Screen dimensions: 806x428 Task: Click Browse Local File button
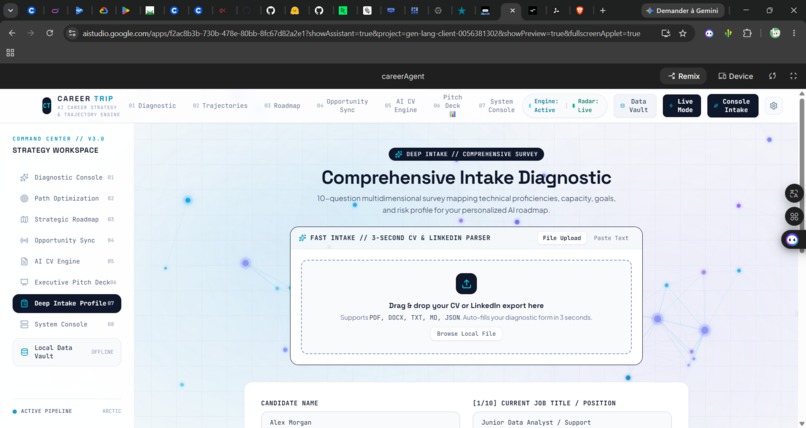466,334
